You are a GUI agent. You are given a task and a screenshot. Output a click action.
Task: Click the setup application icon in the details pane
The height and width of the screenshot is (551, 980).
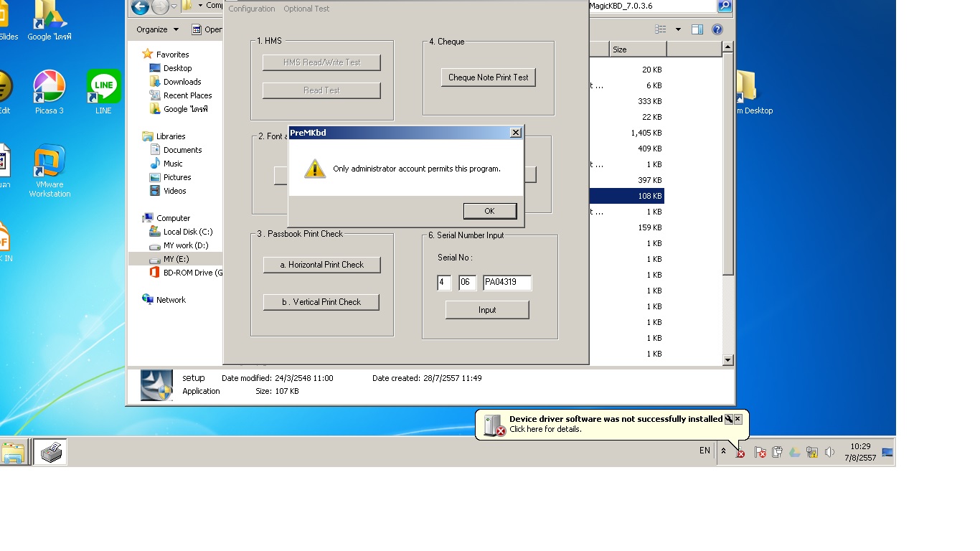(156, 385)
